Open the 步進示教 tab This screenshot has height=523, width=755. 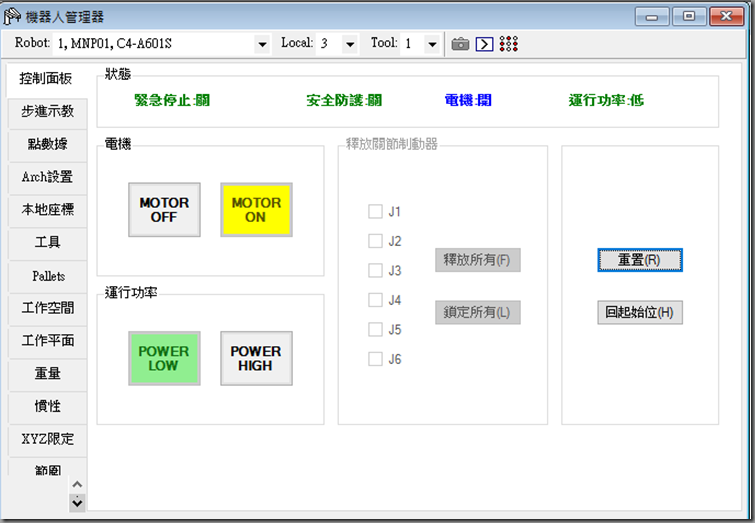[x=48, y=112]
